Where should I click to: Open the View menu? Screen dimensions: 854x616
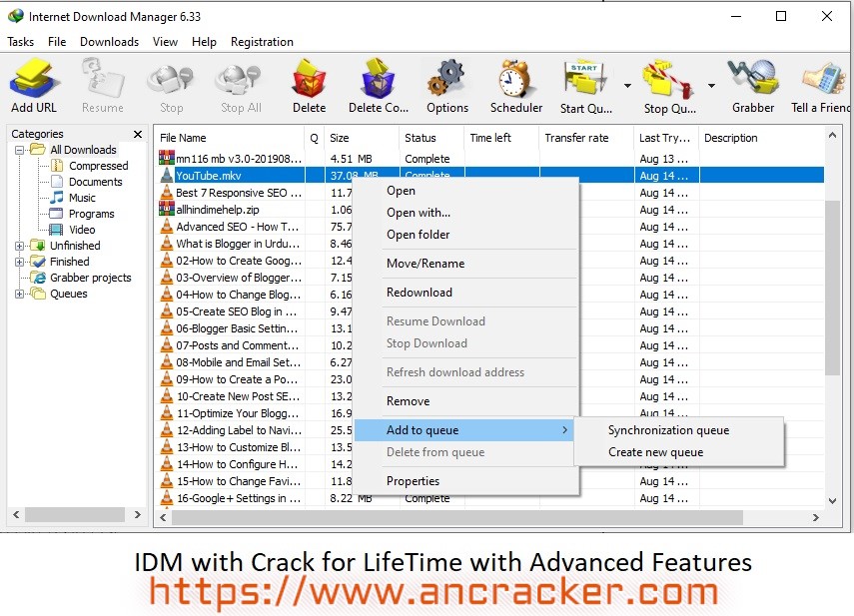165,42
